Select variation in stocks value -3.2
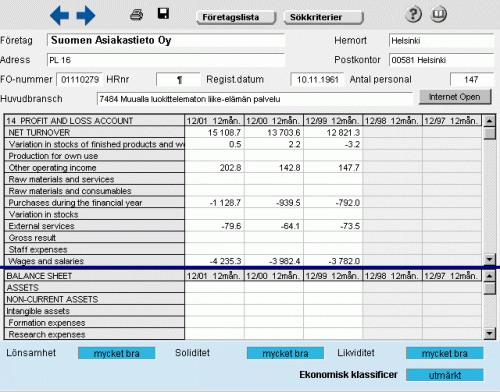Image resolution: width=500 pixels, height=392 pixels. 333,144
